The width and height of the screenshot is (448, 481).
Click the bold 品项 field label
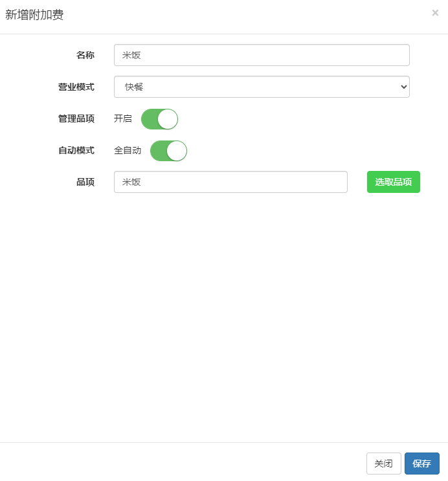(x=85, y=182)
